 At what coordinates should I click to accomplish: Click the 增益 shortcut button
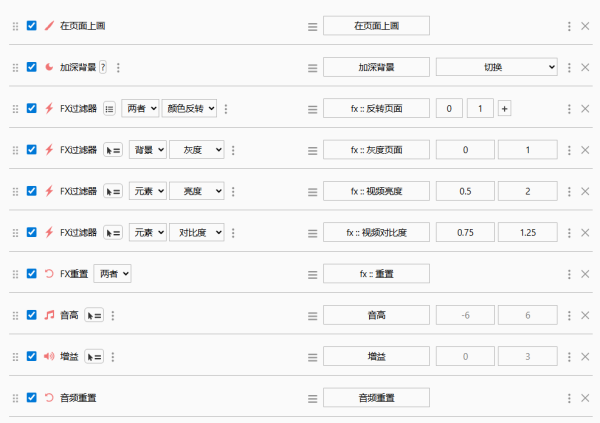tap(376, 357)
